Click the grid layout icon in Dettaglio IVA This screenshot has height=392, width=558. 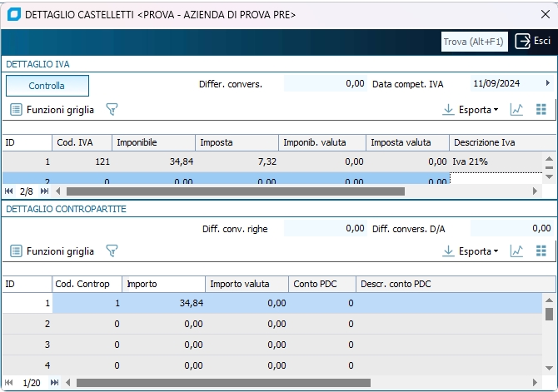[x=541, y=110]
